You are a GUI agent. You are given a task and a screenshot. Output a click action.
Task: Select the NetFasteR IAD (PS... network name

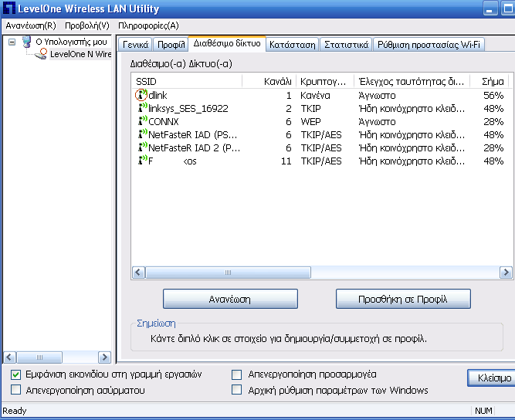[193, 134]
